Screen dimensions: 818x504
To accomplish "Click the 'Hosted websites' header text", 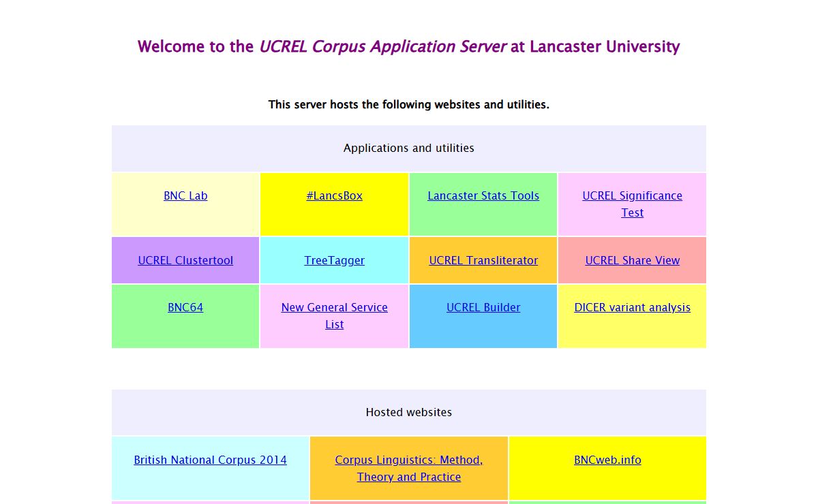I will [409, 412].
